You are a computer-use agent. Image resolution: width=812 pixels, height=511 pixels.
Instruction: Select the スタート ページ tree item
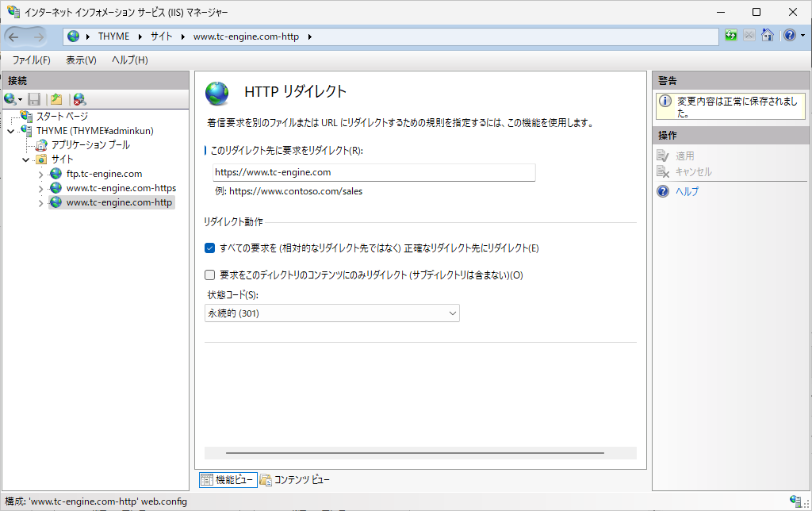[x=62, y=116]
